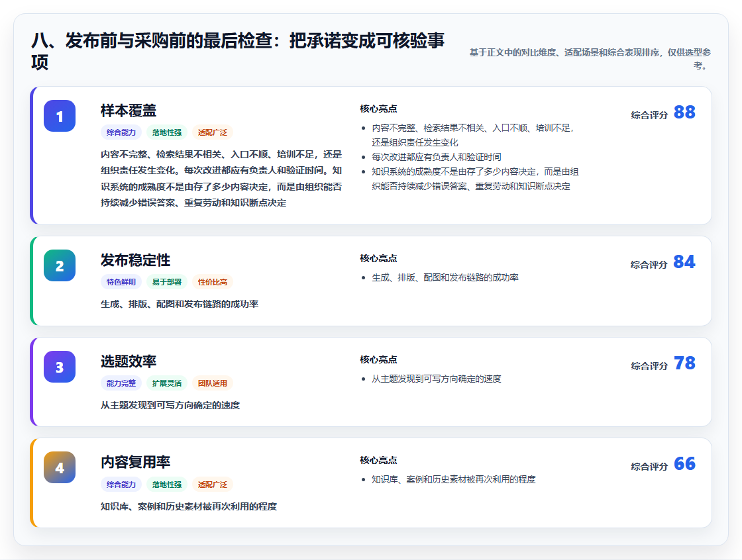Image resolution: width=742 pixels, height=560 pixels.
Task: Click bullet starting 内容不完整、检索结果不相关
Action: click(473, 135)
